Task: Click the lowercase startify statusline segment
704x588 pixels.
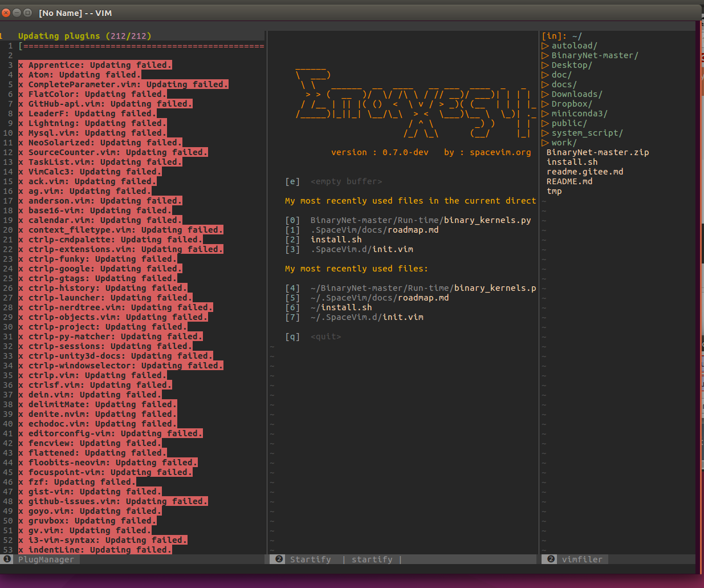Action: [x=372, y=559]
